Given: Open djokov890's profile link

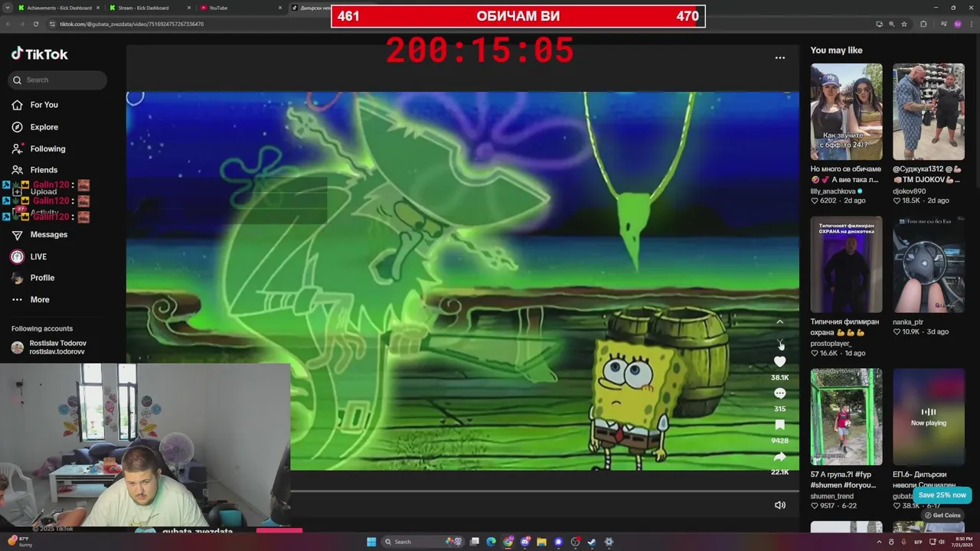Looking at the screenshot, I should [x=909, y=191].
